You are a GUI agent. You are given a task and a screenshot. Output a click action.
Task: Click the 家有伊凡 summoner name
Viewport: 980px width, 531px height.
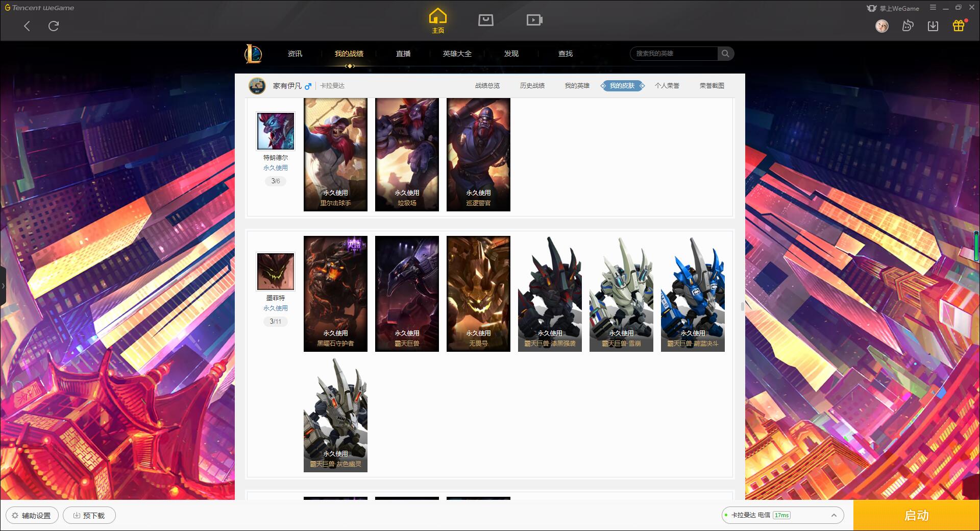(x=287, y=86)
